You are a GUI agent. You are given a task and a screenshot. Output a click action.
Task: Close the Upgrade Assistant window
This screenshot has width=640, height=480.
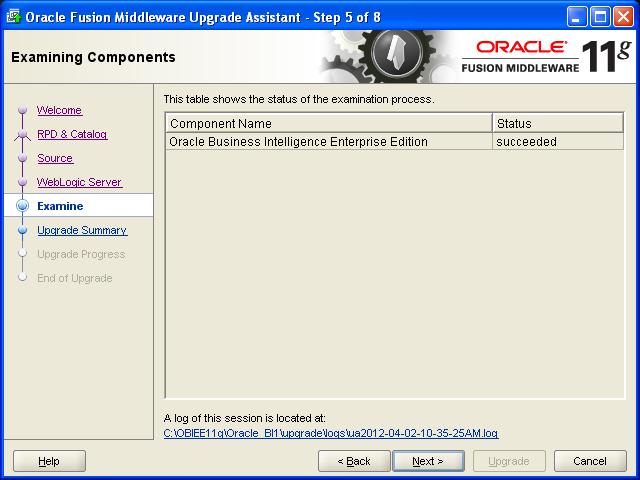point(623,17)
